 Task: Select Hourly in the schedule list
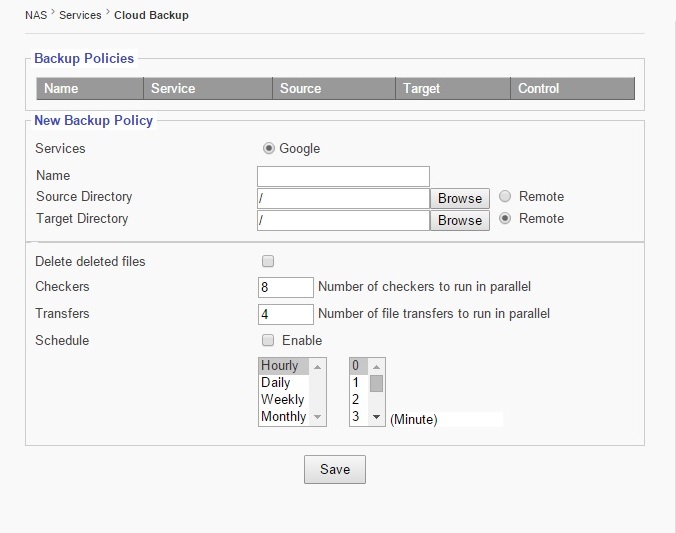coord(284,366)
